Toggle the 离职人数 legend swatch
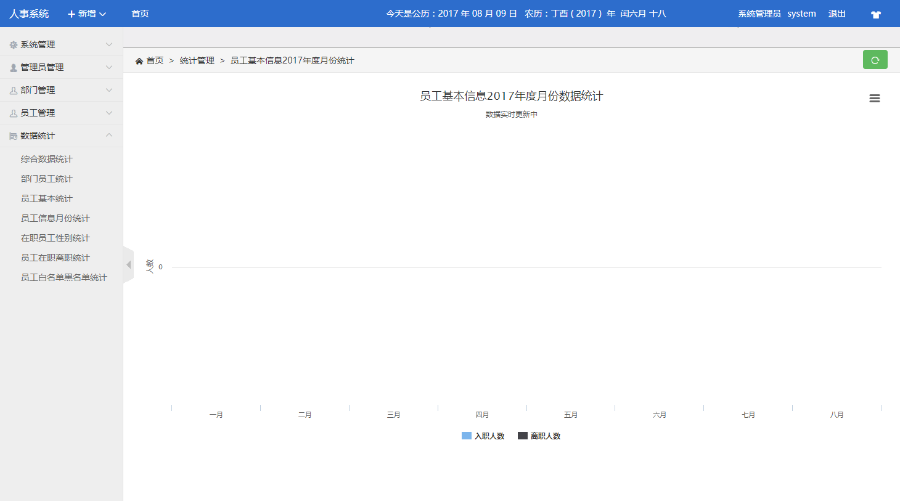This screenshot has width=900, height=501. click(x=523, y=436)
